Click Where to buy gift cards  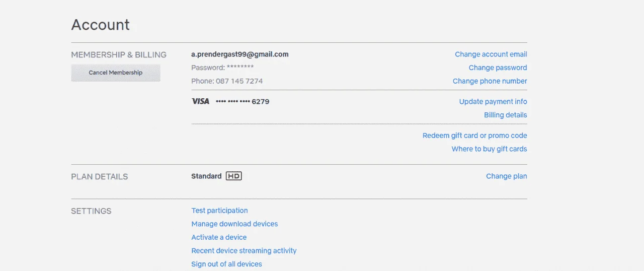[x=489, y=149]
